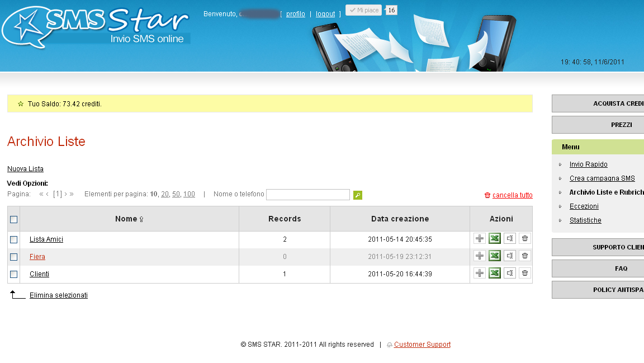The height and width of the screenshot is (363, 644).
Task: Tick the checkbox next to Lista Amici
Action: pyautogui.click(x=14, y=239)
